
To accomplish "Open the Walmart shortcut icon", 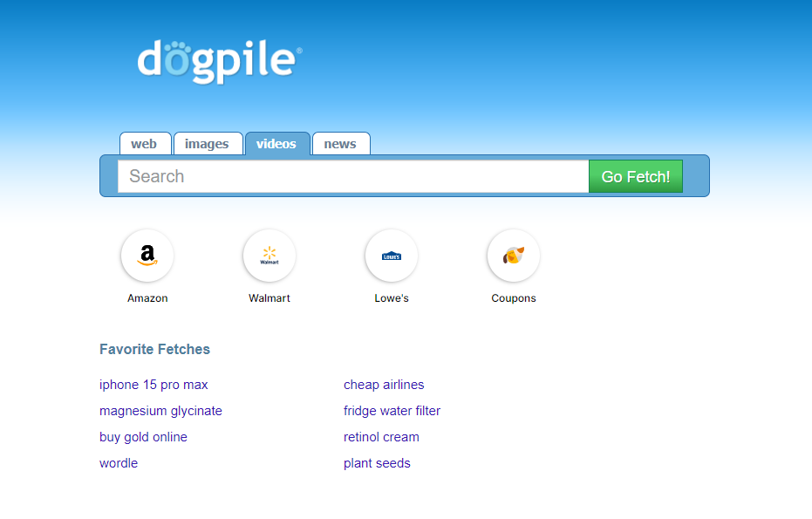I will pyautogui.click(x=270, y=256).
